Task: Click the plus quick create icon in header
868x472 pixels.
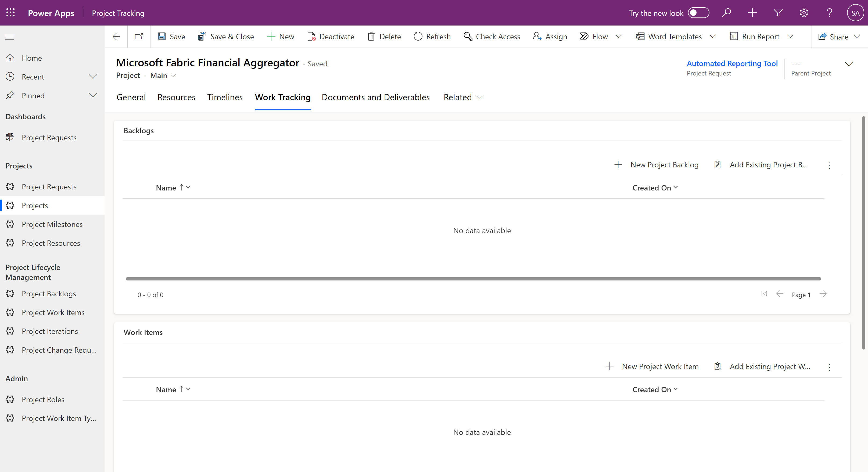Action: [752, 13]
